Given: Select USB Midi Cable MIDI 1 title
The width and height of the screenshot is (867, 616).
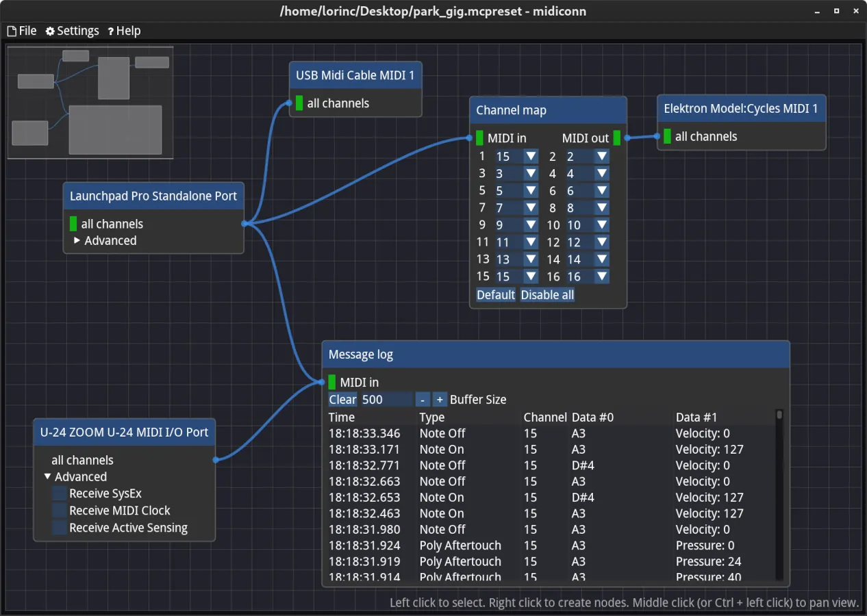Looking at the screenshot, I should [355, 75].
